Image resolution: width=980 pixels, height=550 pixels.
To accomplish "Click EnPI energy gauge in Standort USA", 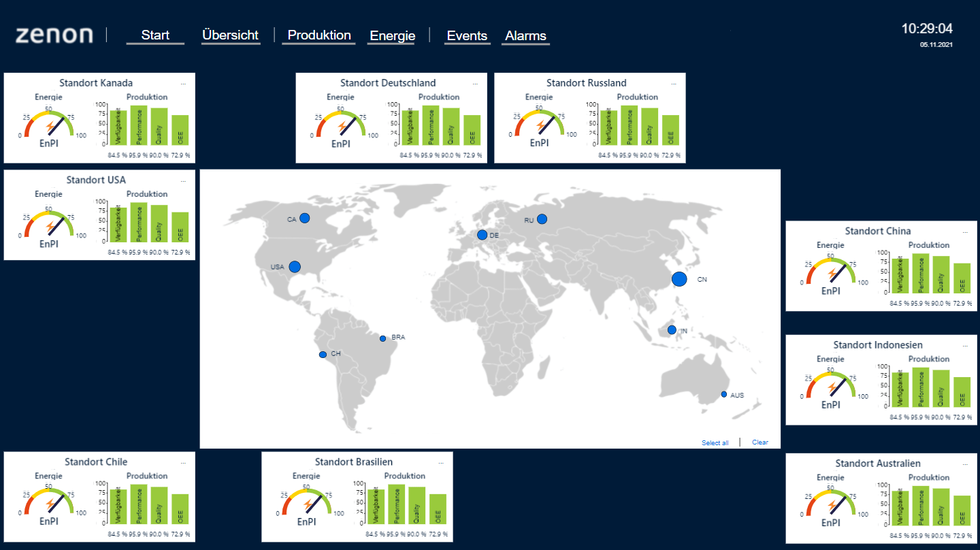I will pos(48,223).
